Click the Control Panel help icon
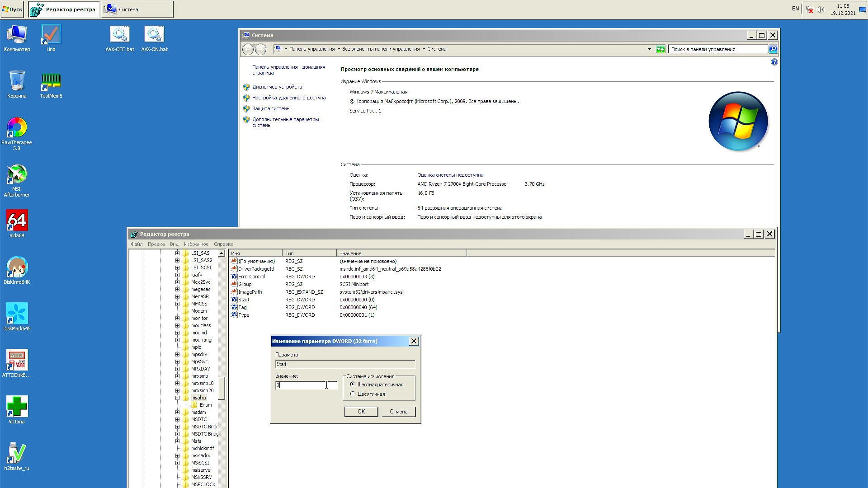Image resolution: width=868 pixels, height=488 pixels. (x=774, y=62)
